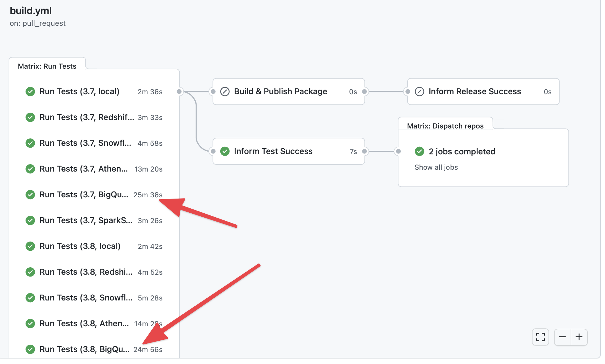Switch to the build.yml workflow title
The image size is (605, 364).
point(31,11)
